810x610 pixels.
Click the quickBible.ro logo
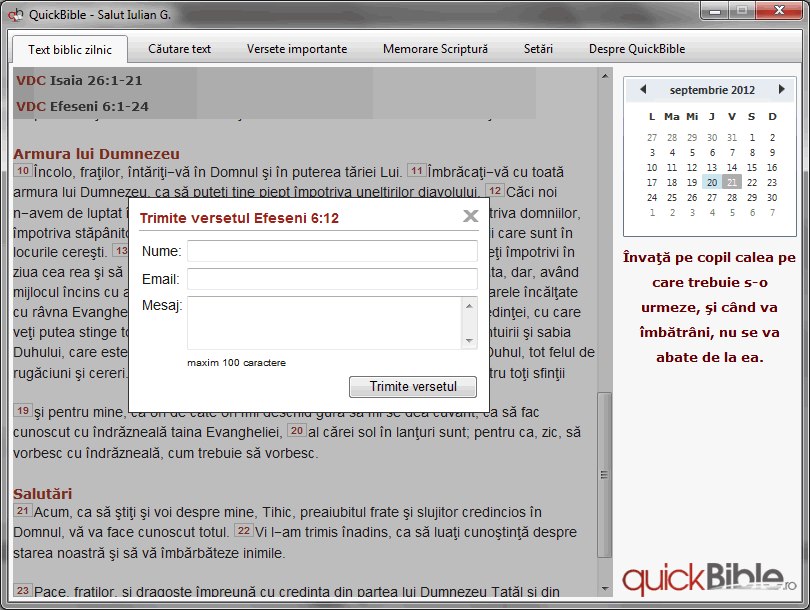tap(709, 578)
